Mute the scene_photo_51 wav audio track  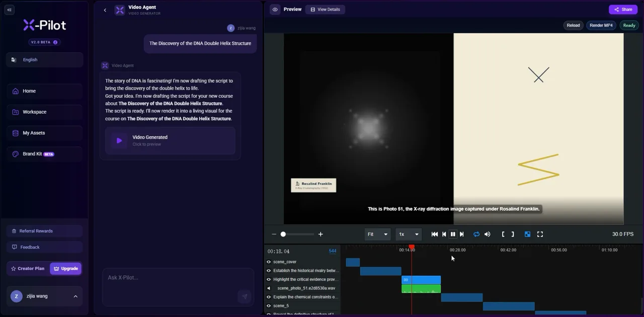269,288
